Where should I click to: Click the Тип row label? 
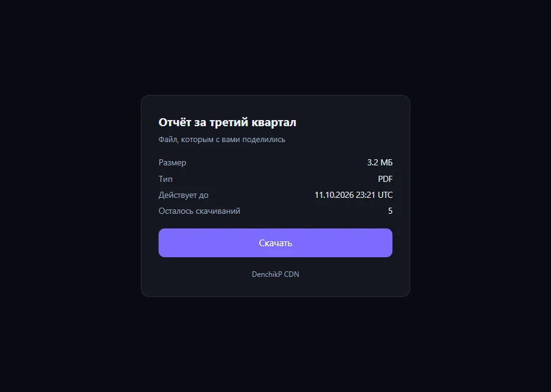(165, 179)
